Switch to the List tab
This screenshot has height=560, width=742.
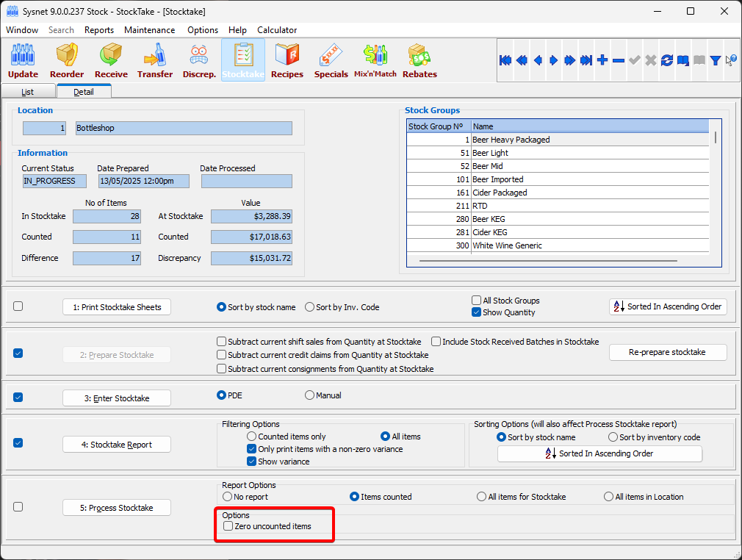click(28, 92)
